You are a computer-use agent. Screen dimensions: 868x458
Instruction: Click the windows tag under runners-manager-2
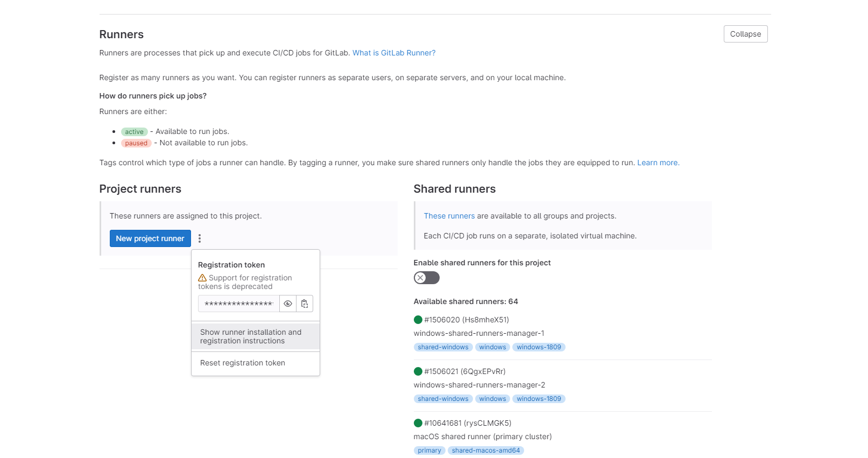tap(493, 399)
